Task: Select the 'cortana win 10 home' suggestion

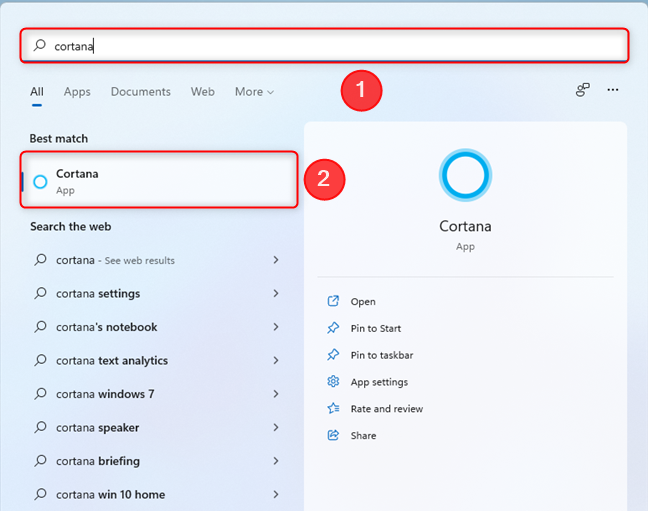Action: click(156, 494)
